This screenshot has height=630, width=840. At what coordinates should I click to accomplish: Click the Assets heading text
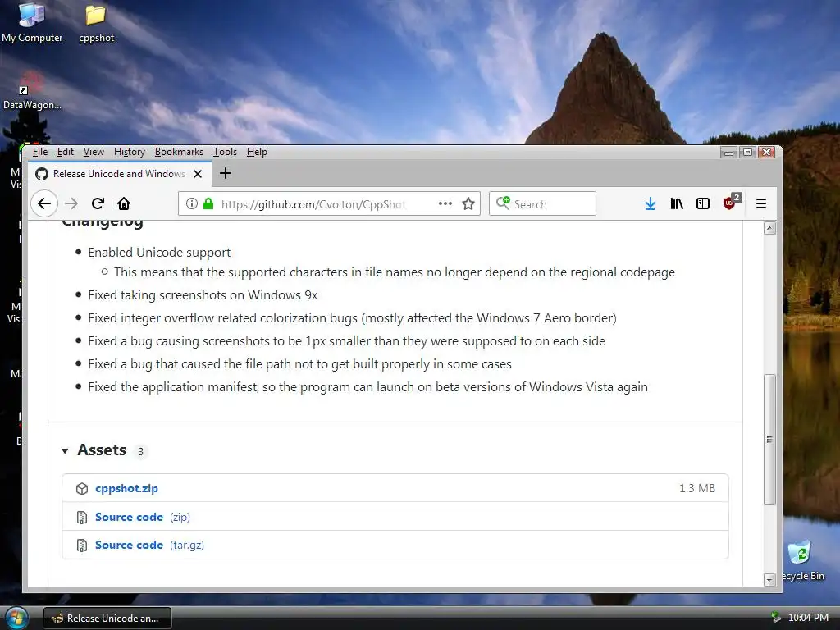(x=102, y=450)
